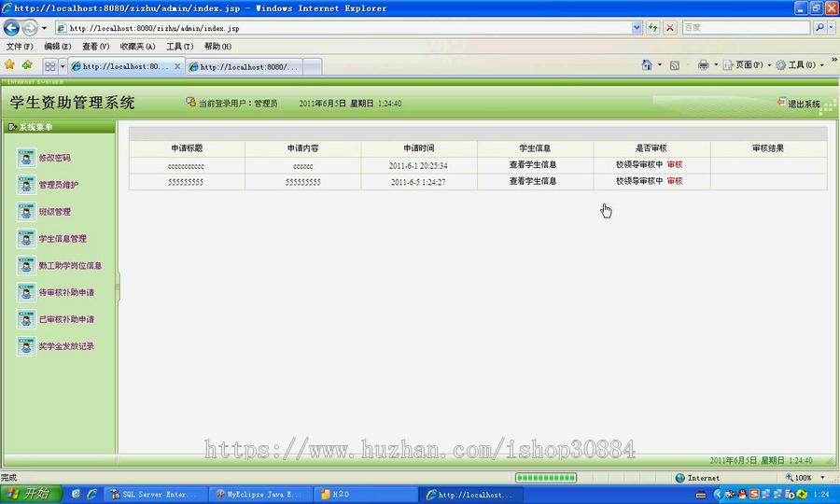Click 审核 link in the 555555555 row
Image resolution: width=840 pixels, height=504 pixels.
pyautogui.click(x=675, y=181)
